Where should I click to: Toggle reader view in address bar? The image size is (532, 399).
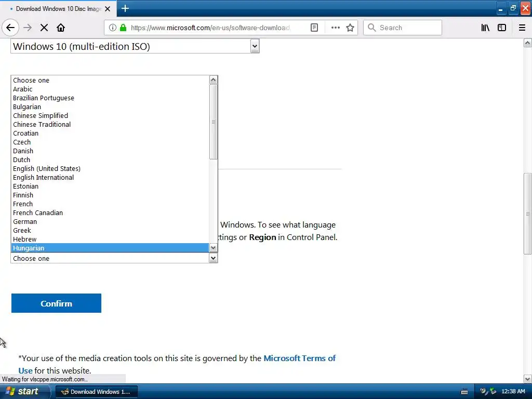[314, 28]
